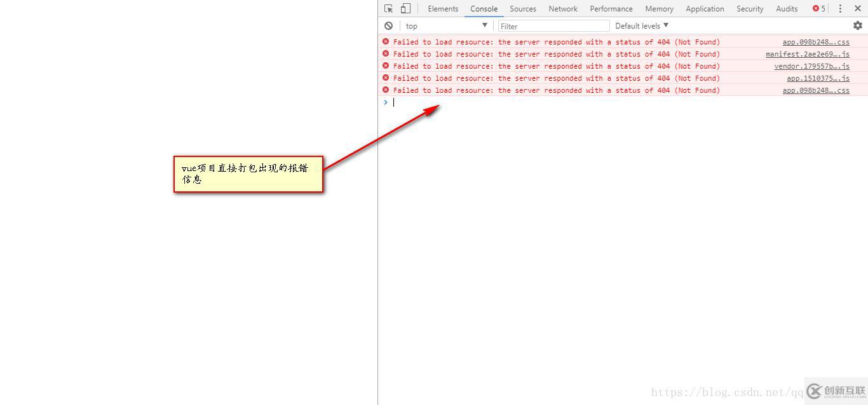Clear the console with the ban icon
868x405 pixels.
pyautogui.click(x=388, y=25)
